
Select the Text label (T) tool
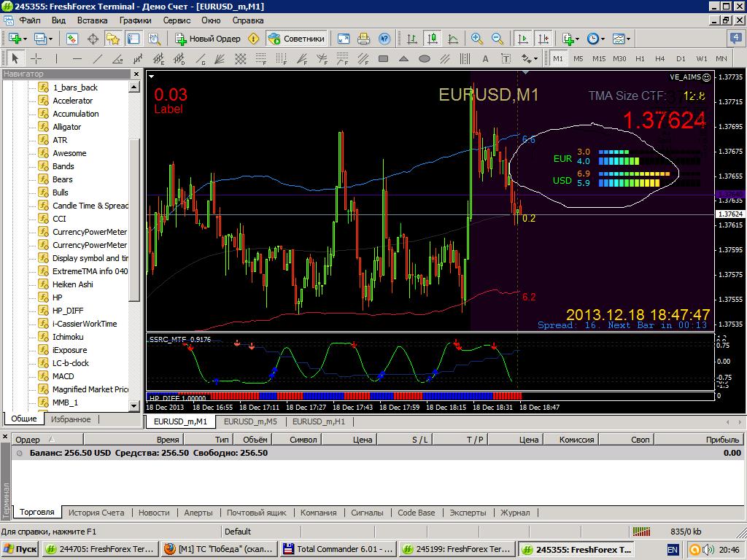point(506,58)
